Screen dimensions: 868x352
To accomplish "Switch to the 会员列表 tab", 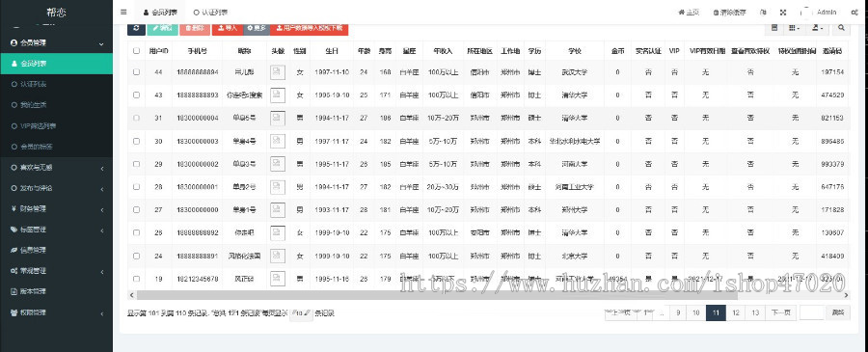I will [x=160, y=13].
